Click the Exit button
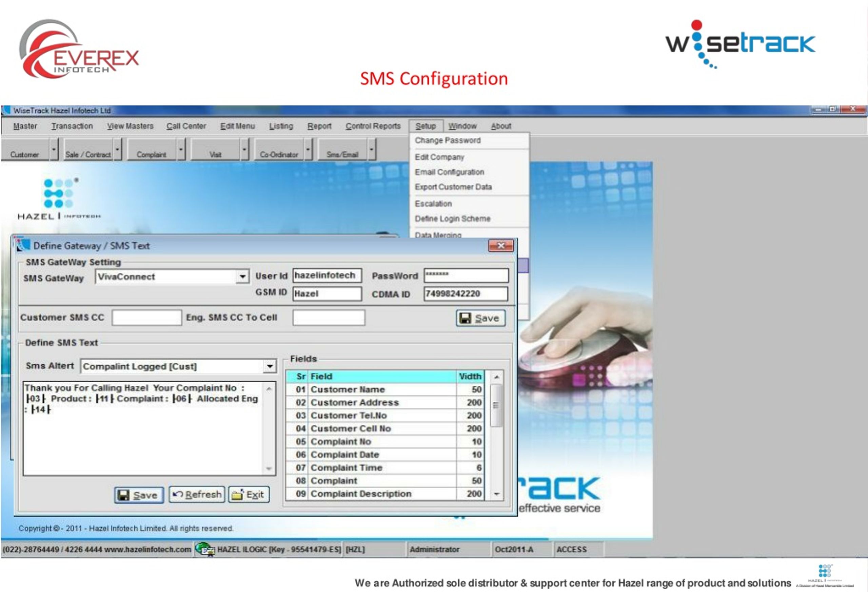 (x=249, y=494)
